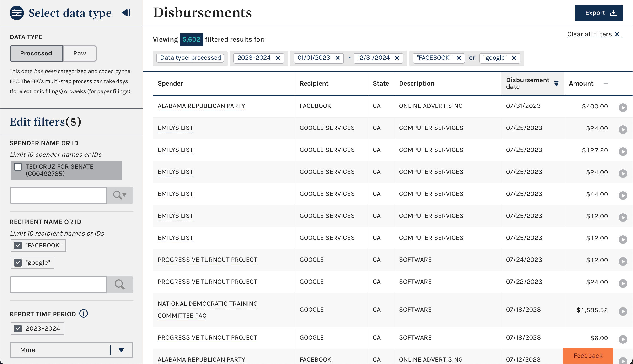Open report time period info icon
633x364 pixels.
click(x=84, y=314)
